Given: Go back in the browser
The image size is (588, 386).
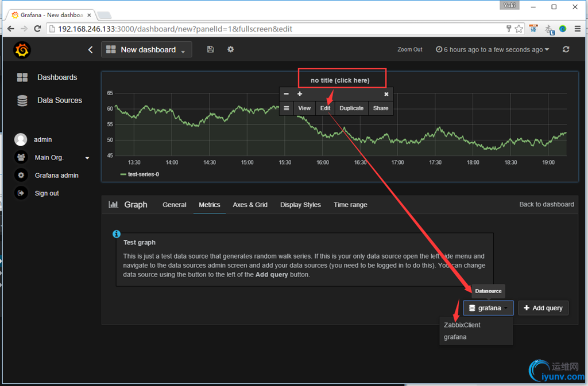Looking at the screenshot, I should click(11, 29).
